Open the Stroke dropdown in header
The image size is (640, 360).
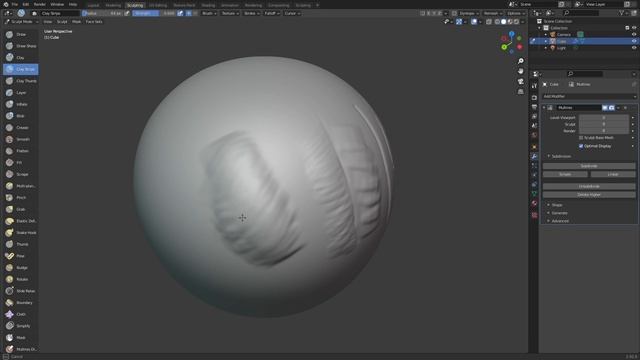point(251,13)
